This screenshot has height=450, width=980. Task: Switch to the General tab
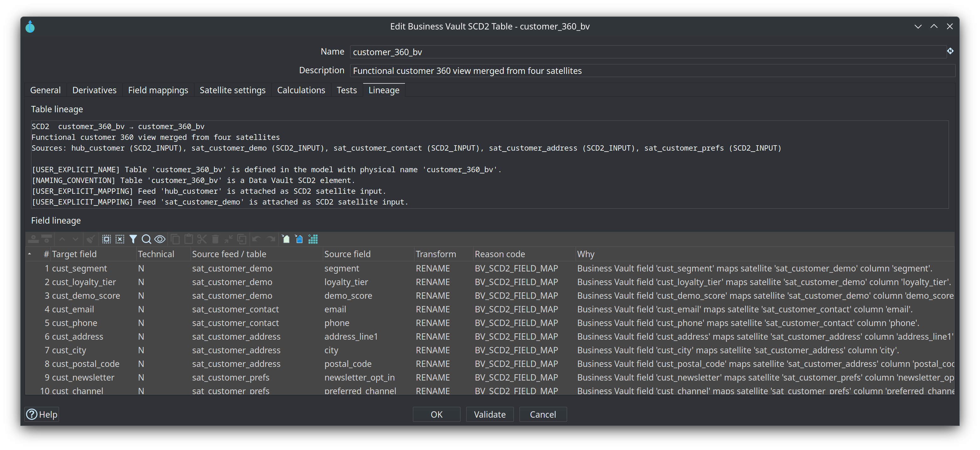[x=45, y=90]
